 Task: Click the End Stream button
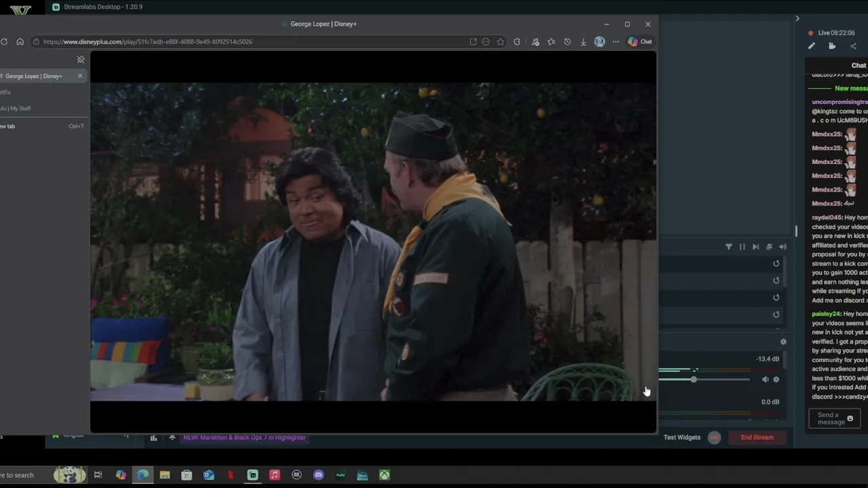click(x=757, y=438)
